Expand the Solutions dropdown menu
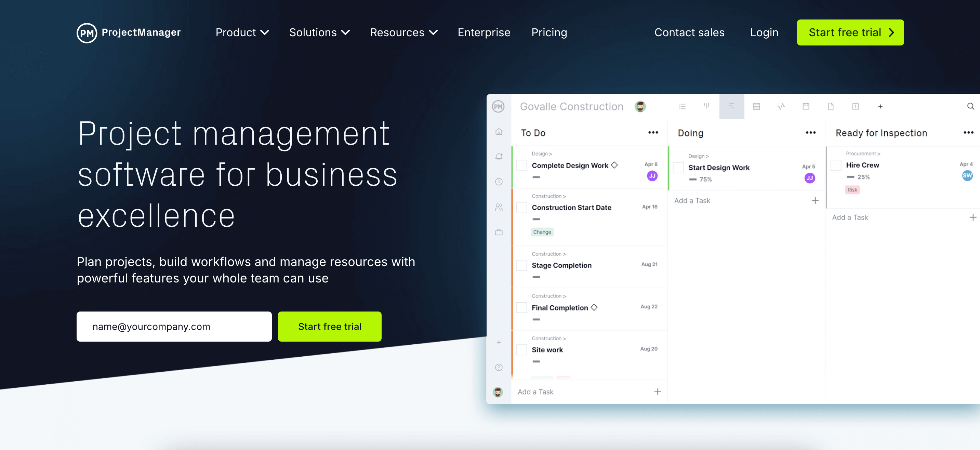The width and height of the screenshot is (980, 450). [x=320, y=33]
